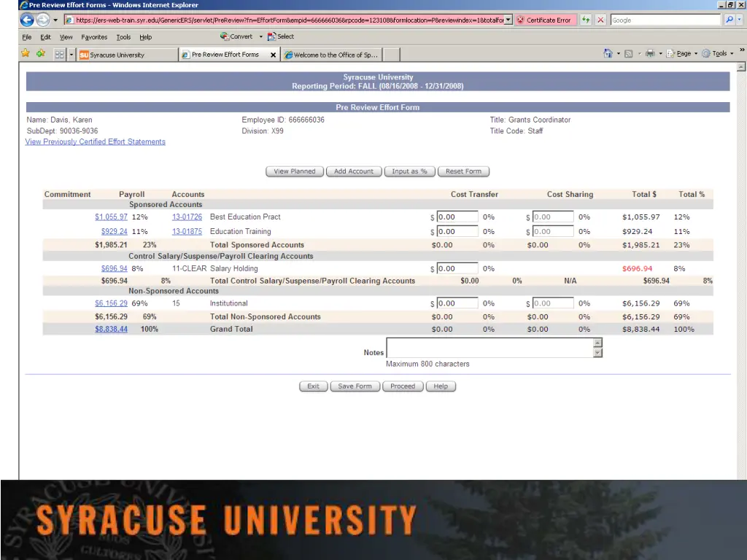Image resolution: width=747 pixels, height=560 pixels.
Task: Expand the Home button dropdown arrow
Action: pos(619,53)
